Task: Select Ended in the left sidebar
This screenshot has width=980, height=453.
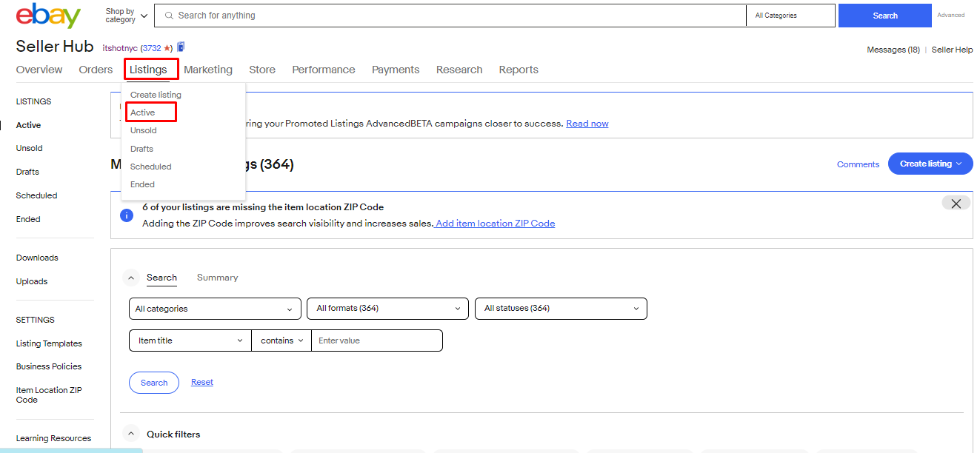Action: [x=28, y=219]
